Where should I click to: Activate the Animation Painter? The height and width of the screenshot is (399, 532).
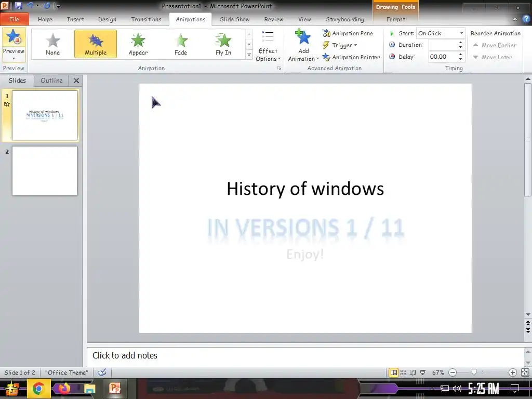(x=351, y=57)
